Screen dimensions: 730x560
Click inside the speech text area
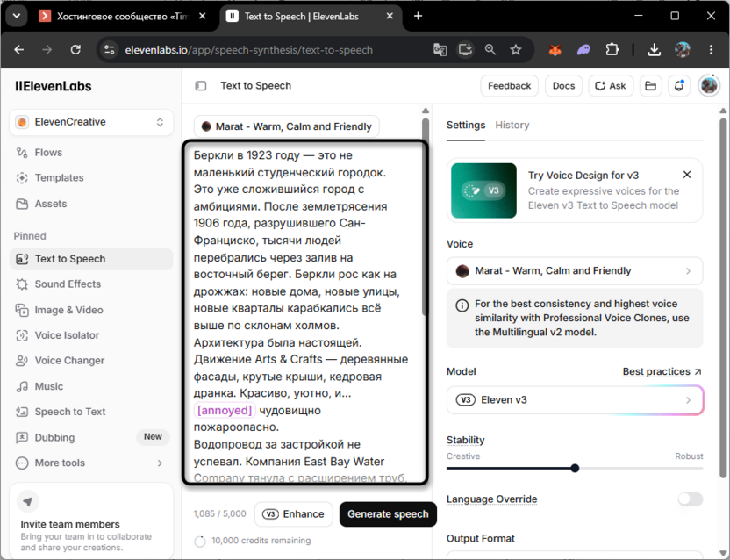coord(305,312)
